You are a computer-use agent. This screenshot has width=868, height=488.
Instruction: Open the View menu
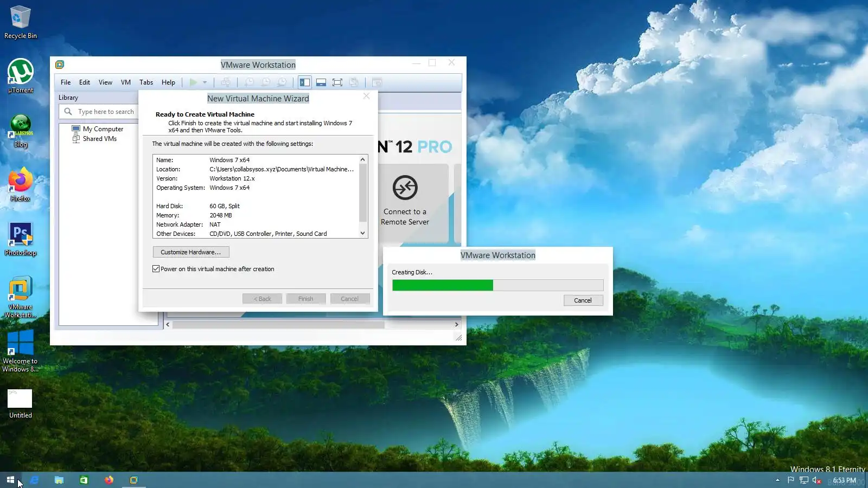[x=105, y=82]
